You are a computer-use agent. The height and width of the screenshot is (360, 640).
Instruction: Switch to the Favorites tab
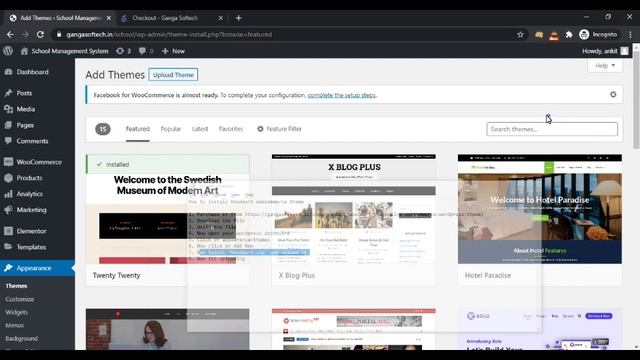click(x=231, y=129)
